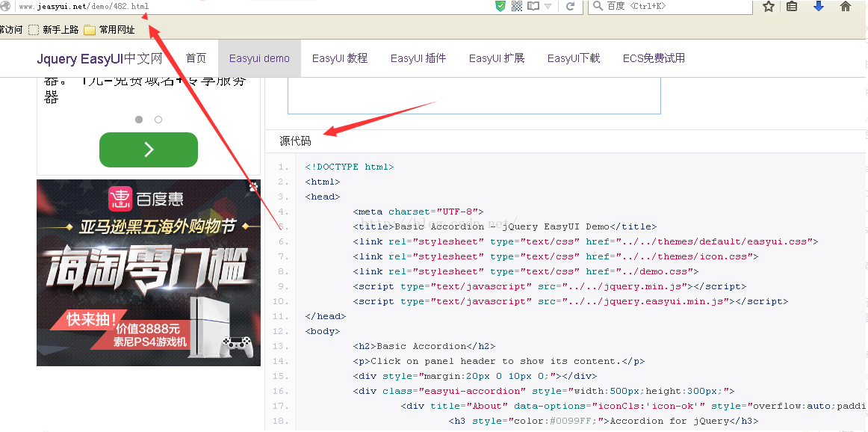Select Easyui demo nav tab
868x432 pixels.
260,58
